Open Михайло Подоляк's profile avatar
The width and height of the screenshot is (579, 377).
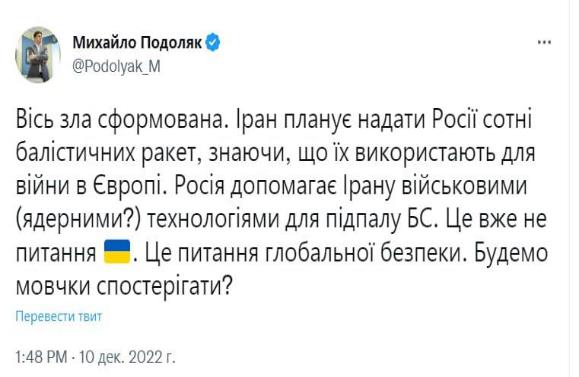click(38, 55)
